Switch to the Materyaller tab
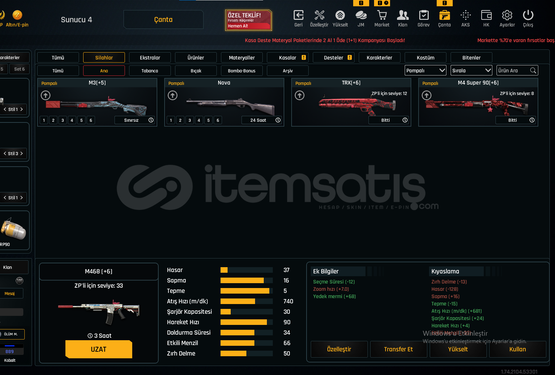The width and height of the screenshot is (555, 375). (241, 58)
